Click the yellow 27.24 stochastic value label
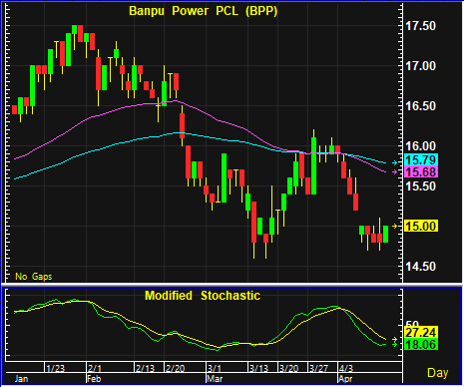 (x=421, y=332)
